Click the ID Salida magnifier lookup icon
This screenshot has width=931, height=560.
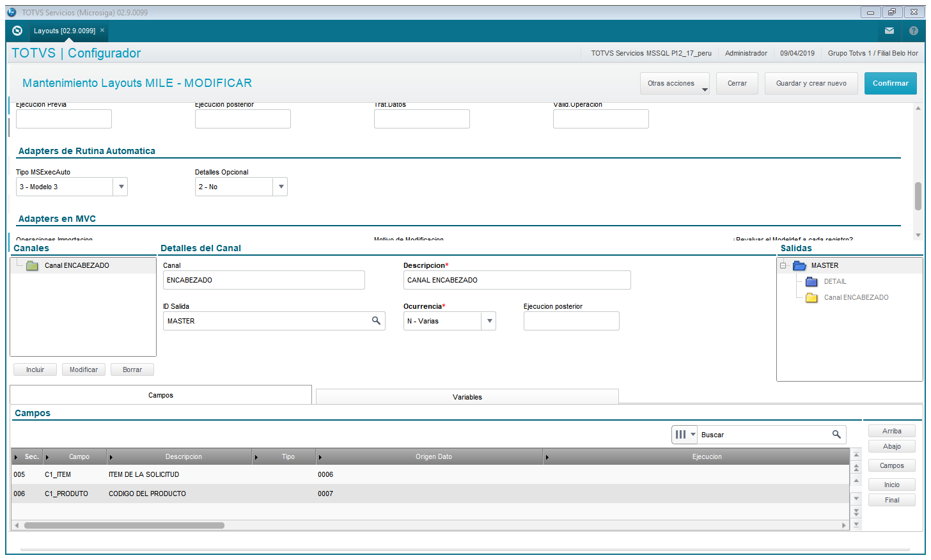(377, 321)
